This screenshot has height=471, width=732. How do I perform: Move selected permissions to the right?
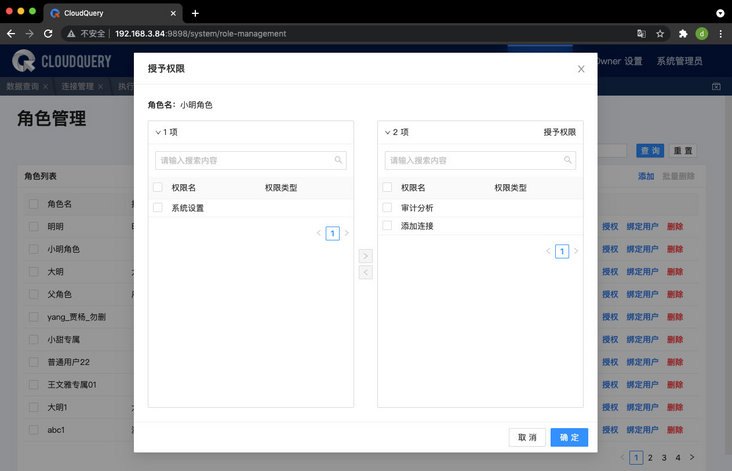click(366, 256)
